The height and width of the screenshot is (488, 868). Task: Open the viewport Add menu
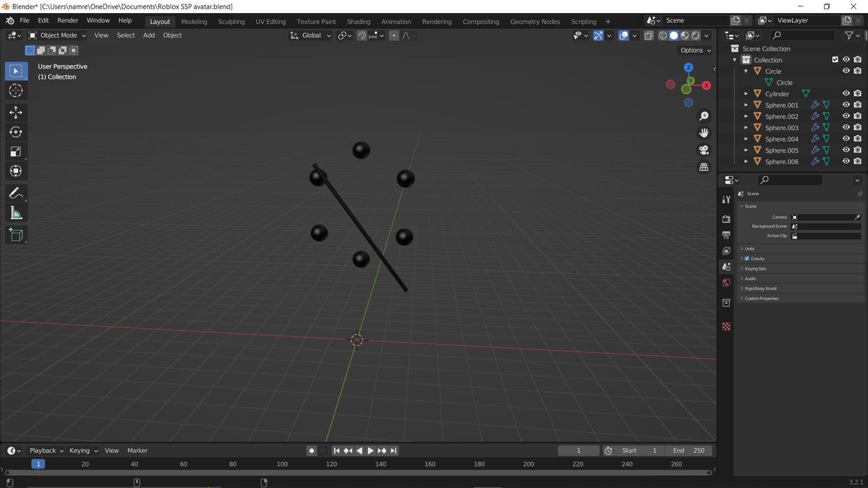coord(149,35)
